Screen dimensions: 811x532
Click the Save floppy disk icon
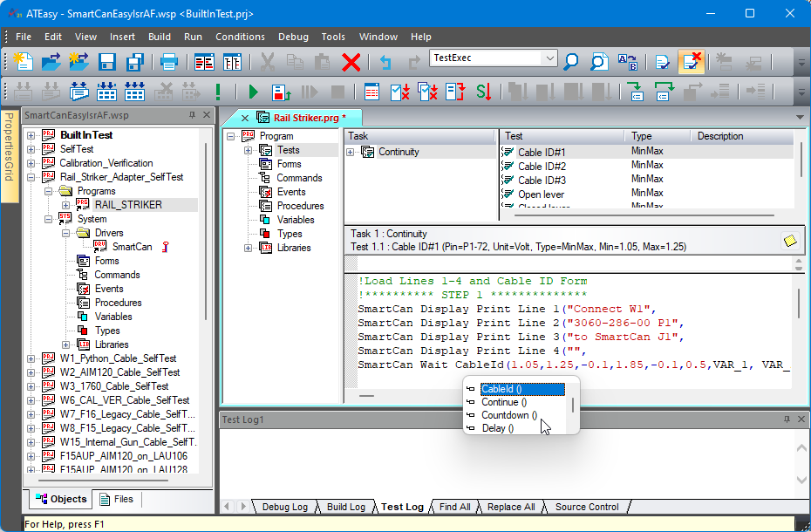[107, 62]
